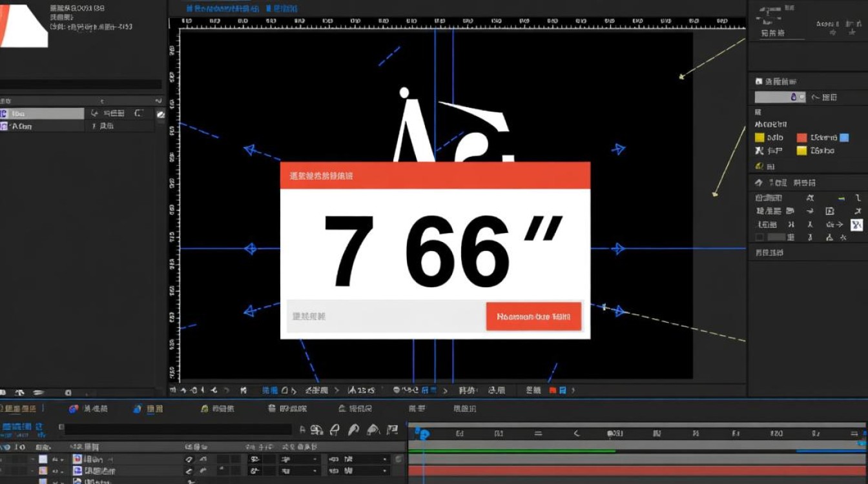This screenshot has width=868, height=484.
Task: Click the green-yellow icon timeline tab
Action: tap(205, 408)
